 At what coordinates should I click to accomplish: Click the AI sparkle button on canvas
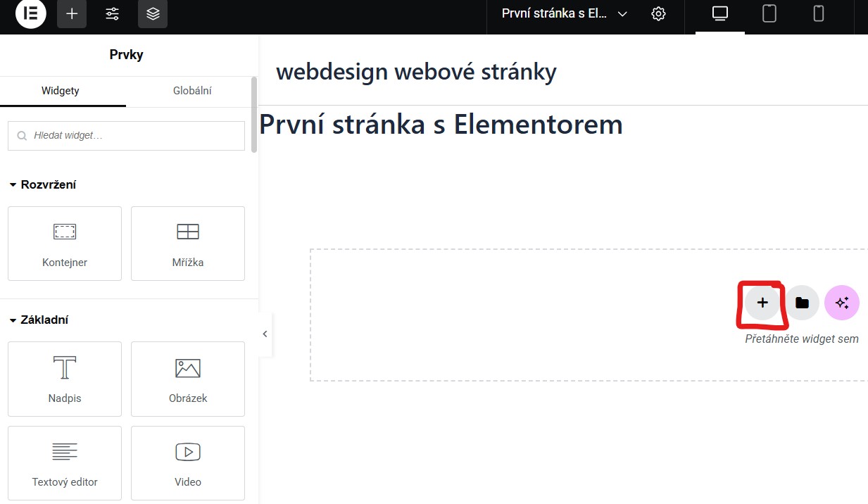click(841, 303)
